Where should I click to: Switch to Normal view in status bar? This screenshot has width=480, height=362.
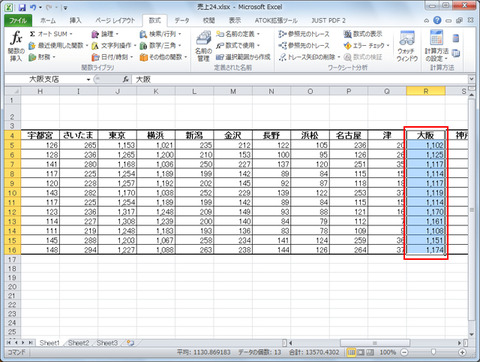[x=351, y=352]
